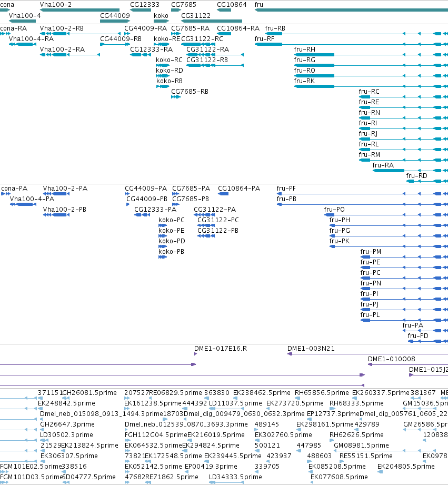Screen dimensions: 448x485
Task: Select the EK302760.5prime EST
Action: (x=257, y=440)
